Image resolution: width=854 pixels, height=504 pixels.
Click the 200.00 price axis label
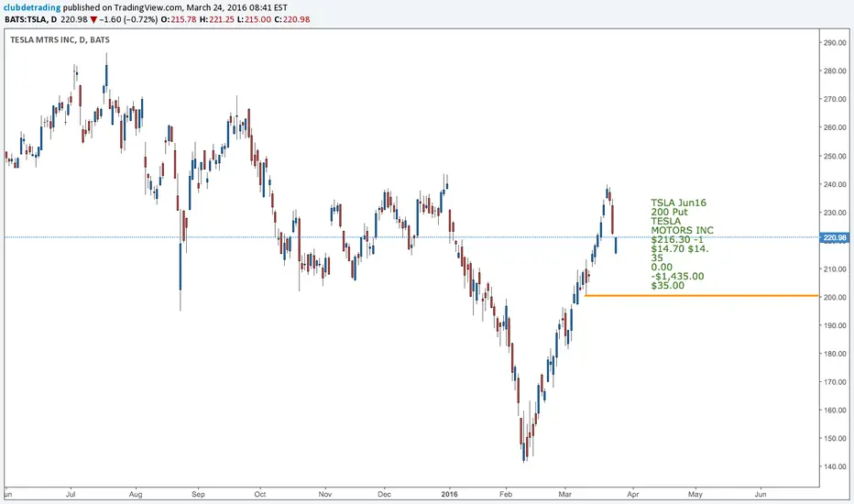835,297
